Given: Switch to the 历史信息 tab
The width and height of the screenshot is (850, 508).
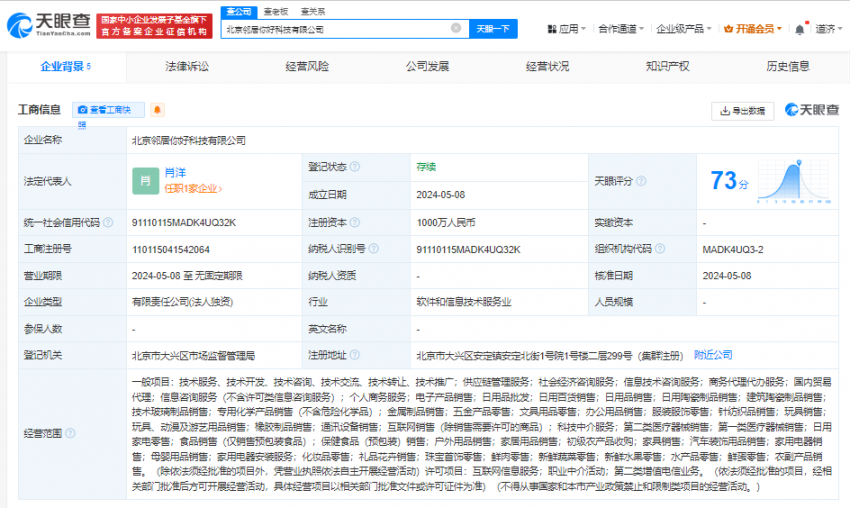Looking at the screenshot, I should point(788,67).
